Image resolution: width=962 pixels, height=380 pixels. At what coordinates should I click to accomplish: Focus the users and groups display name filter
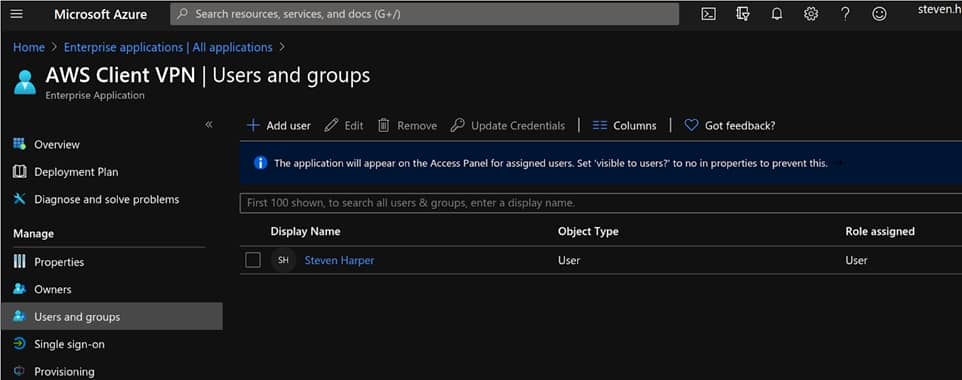(601, 203)
